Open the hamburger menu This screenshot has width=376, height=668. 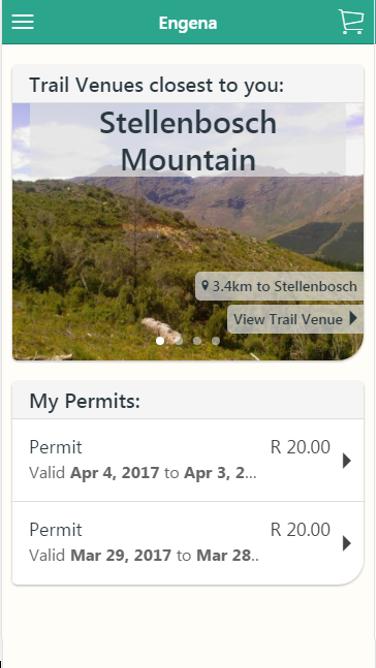[x=23, y=21]
